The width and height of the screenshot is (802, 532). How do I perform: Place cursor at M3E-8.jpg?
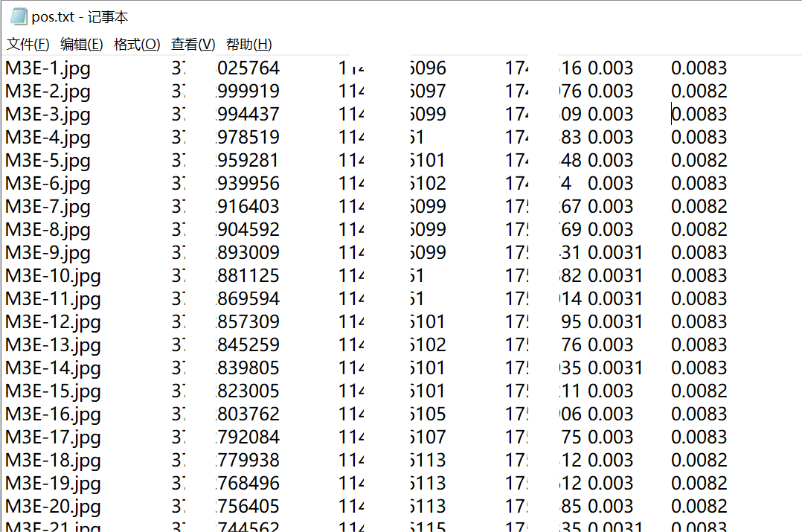48,230
